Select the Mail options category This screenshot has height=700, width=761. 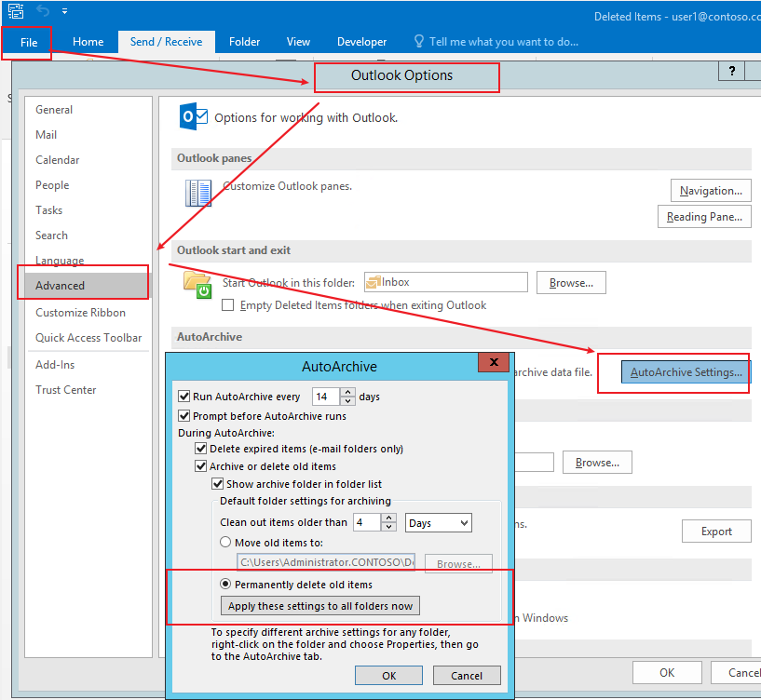click(x=88, y=135)
